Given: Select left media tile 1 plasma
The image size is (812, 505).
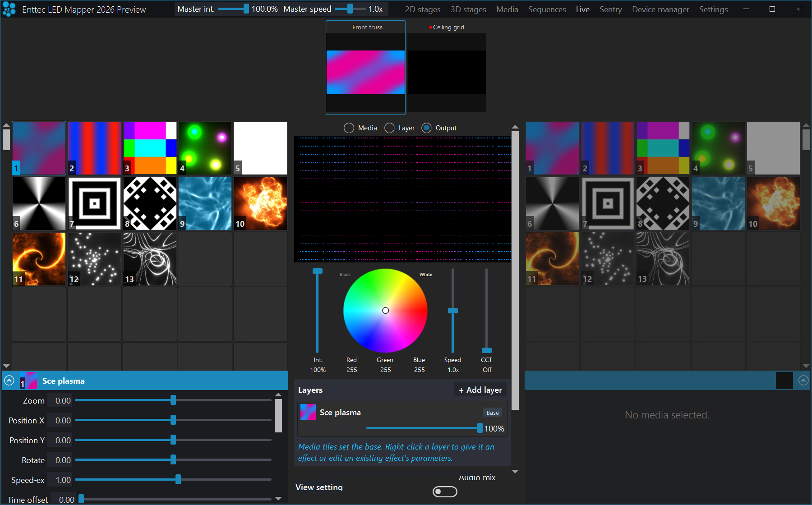Looking at the screenshot, I should 39,148.
